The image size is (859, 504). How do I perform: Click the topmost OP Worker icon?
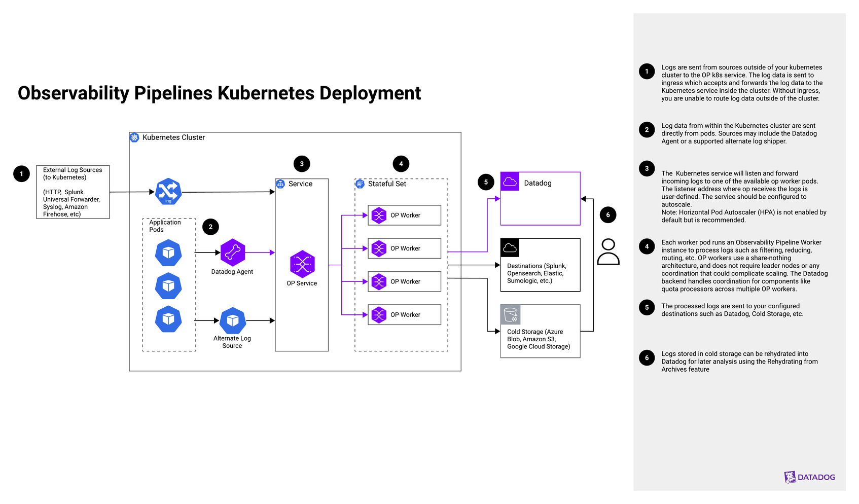point(379,215)
